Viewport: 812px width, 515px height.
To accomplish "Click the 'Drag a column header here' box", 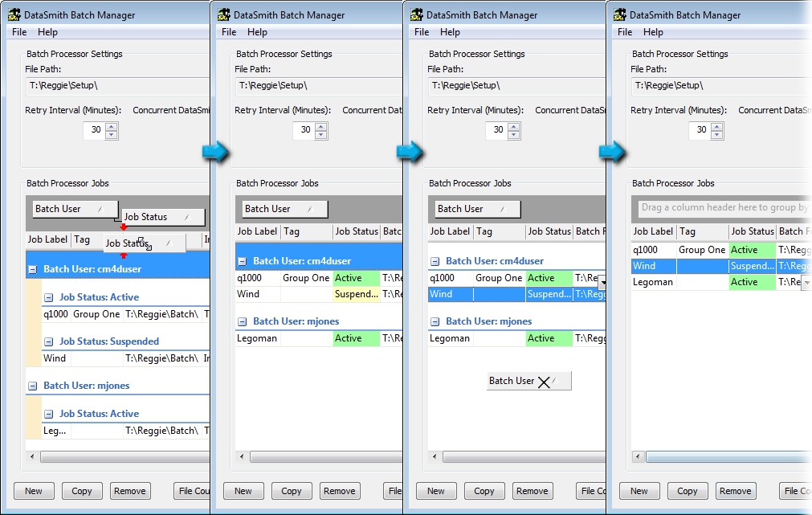I will [x=723, y=207].
